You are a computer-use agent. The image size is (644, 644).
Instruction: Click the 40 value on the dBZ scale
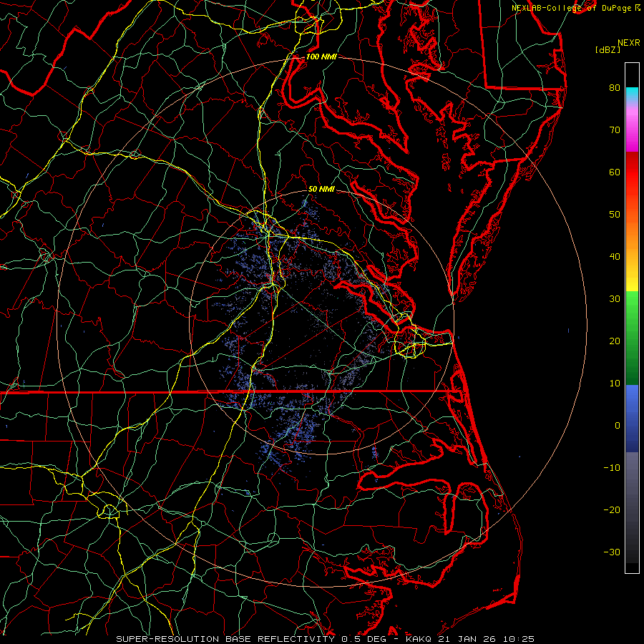(x=615, y=257)
